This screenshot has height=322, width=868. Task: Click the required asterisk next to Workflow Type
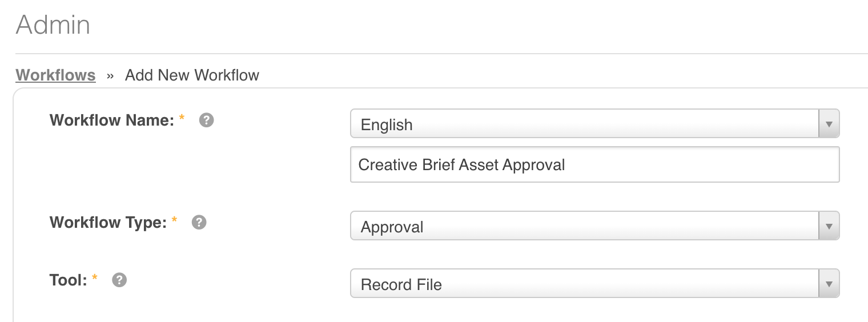(x=174, y=220)
